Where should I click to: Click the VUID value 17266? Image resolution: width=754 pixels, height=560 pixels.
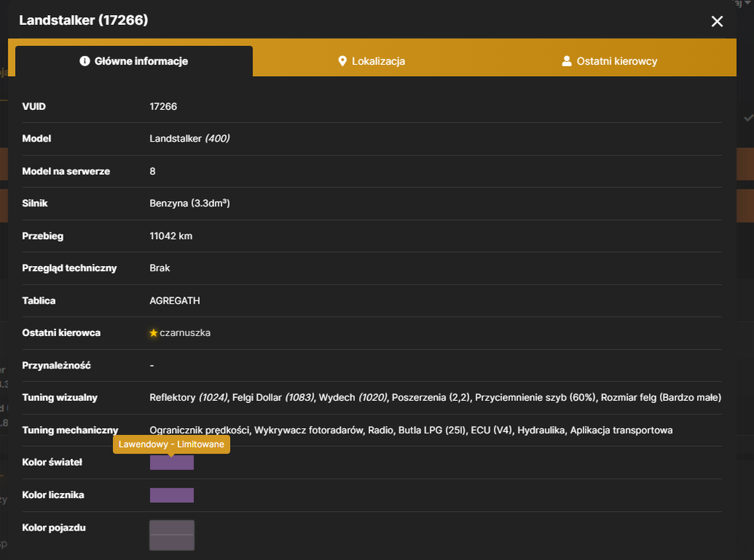coord(163,106)
